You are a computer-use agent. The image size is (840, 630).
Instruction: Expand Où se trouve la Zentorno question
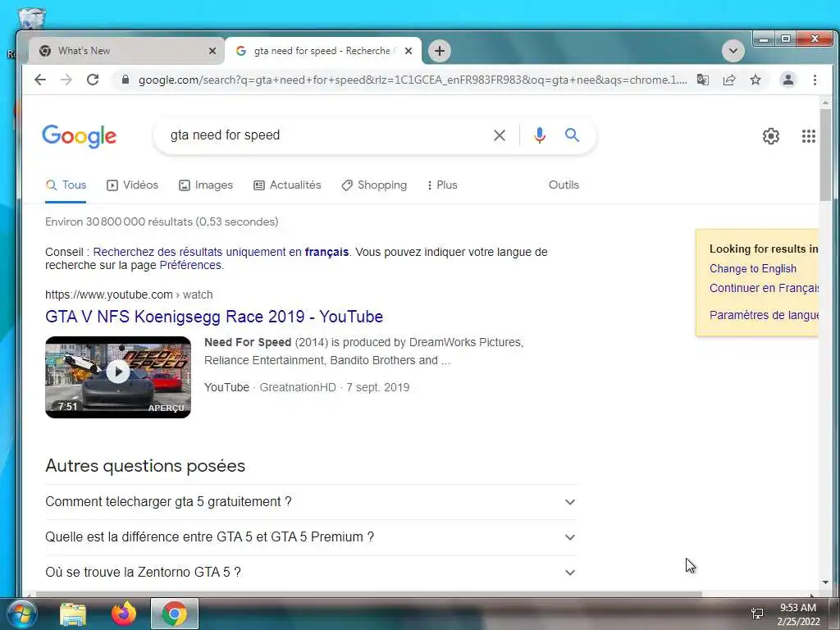(x=311, y=572)
